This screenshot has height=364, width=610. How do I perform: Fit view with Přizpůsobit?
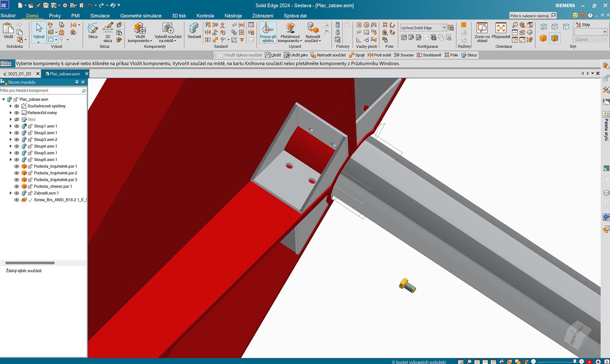501,30
